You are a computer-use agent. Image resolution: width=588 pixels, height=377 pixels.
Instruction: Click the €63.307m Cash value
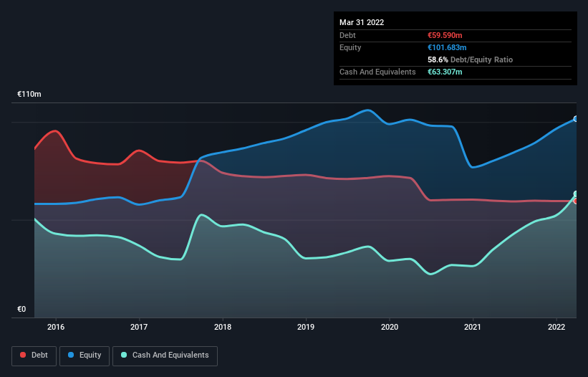tap(445, 72)
